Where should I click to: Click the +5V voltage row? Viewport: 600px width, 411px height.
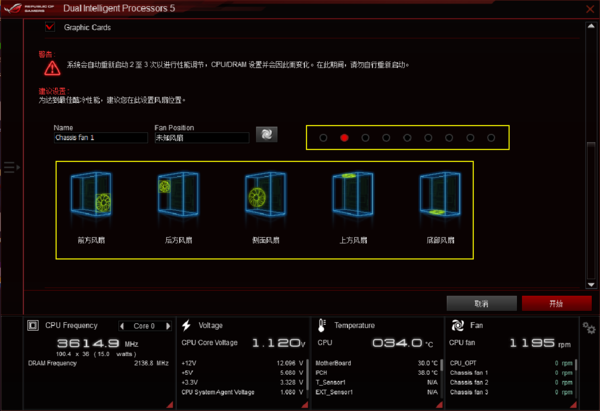(242, 373)
